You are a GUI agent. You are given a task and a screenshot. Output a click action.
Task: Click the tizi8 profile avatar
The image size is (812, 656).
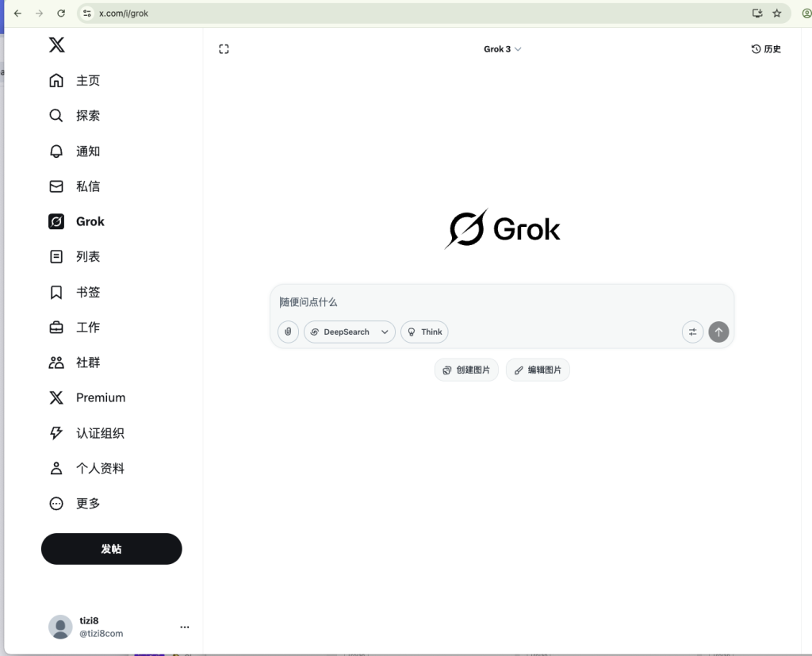(x=60, y=627)
